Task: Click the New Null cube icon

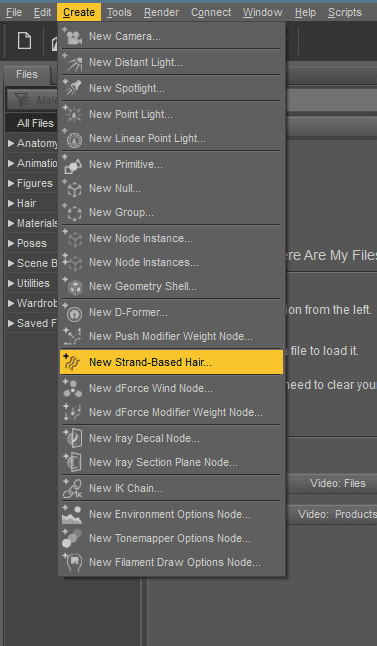Action: coord(73,188)
